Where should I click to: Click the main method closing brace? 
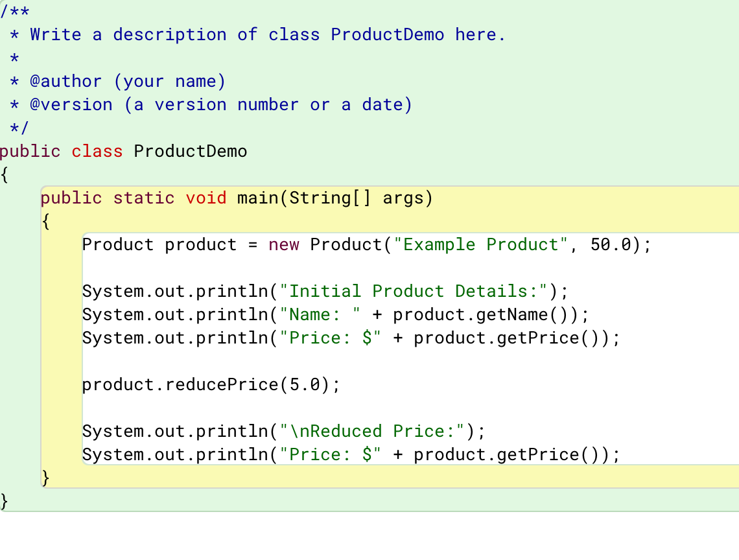pyautogui.click(x=44, y=478)
